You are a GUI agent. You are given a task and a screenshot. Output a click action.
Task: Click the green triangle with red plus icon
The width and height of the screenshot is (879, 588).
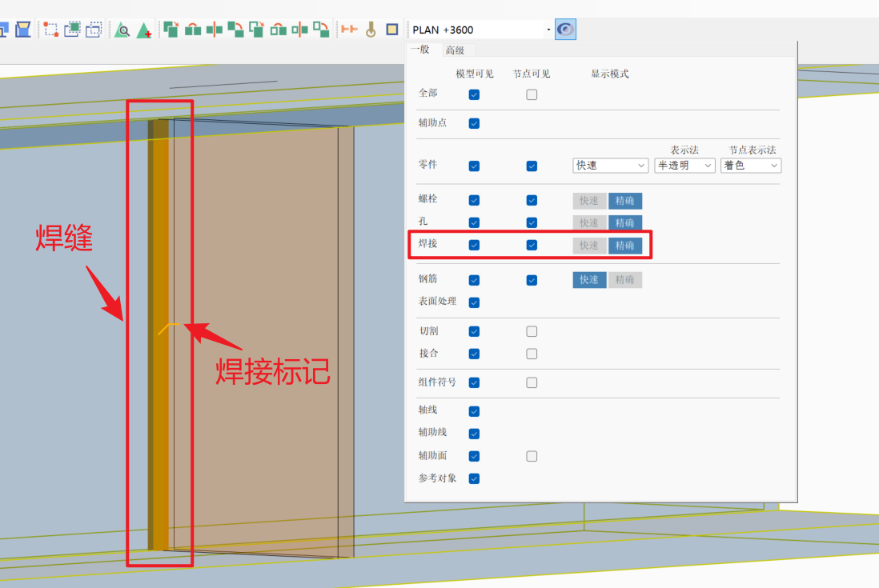(144, 30)
